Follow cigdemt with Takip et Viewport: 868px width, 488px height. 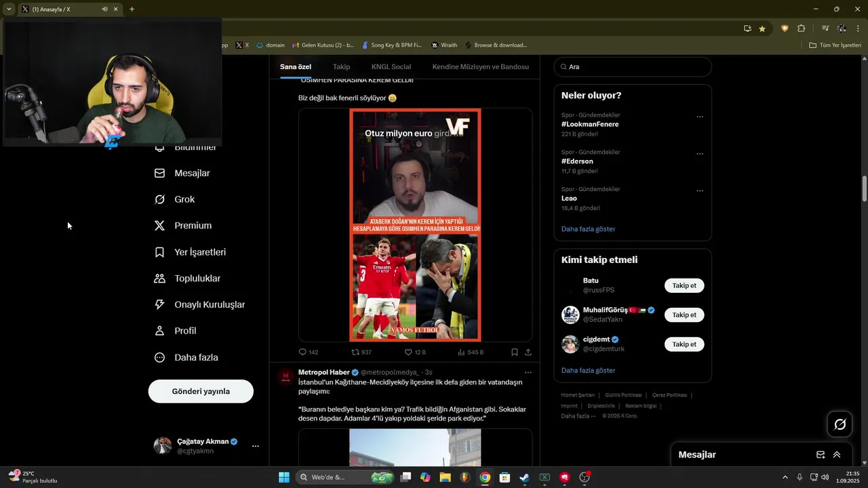pyautogui.click(x=684, y=344)
